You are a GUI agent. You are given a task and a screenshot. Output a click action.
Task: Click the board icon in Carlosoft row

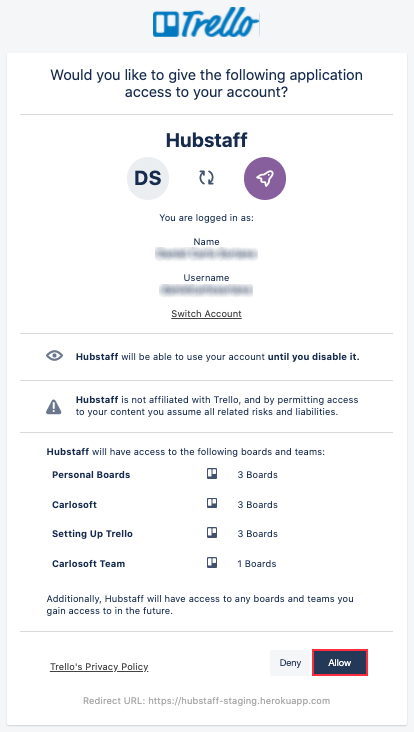click(x=212, y=504)
